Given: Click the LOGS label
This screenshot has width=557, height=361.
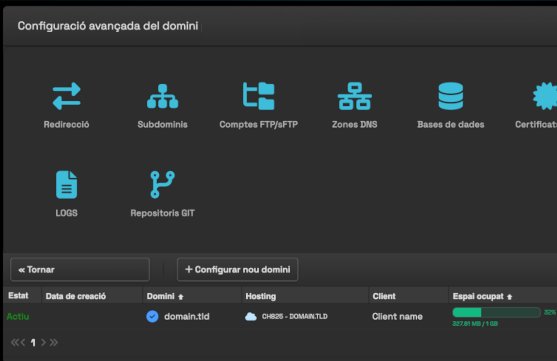Looking at the screenshot, I should coord(66,213).
